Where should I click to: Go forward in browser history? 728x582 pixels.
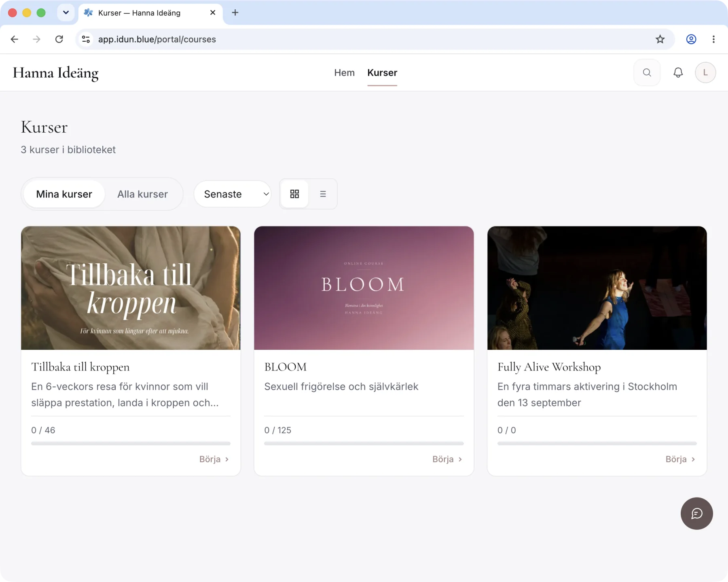point(37,39)
